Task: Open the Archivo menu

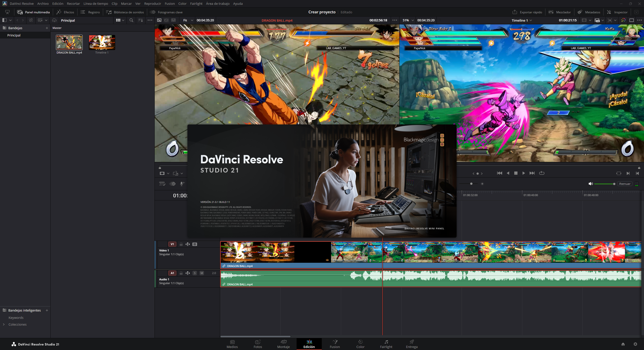Action: (x=43, y=4)
